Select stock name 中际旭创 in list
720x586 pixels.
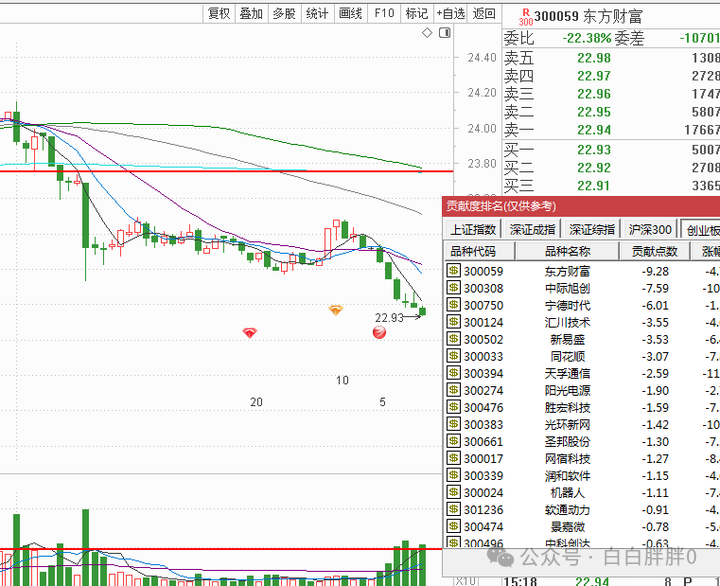click(x=568, y=288)
